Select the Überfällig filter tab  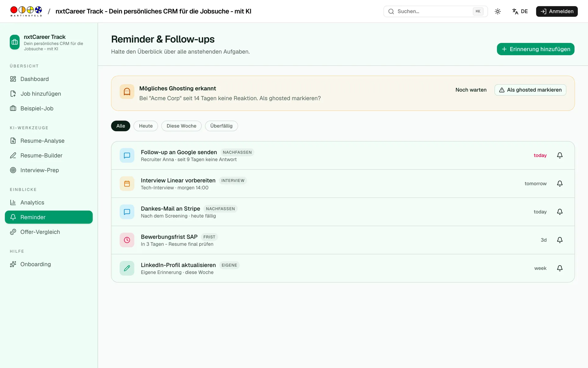pos(221,126)
